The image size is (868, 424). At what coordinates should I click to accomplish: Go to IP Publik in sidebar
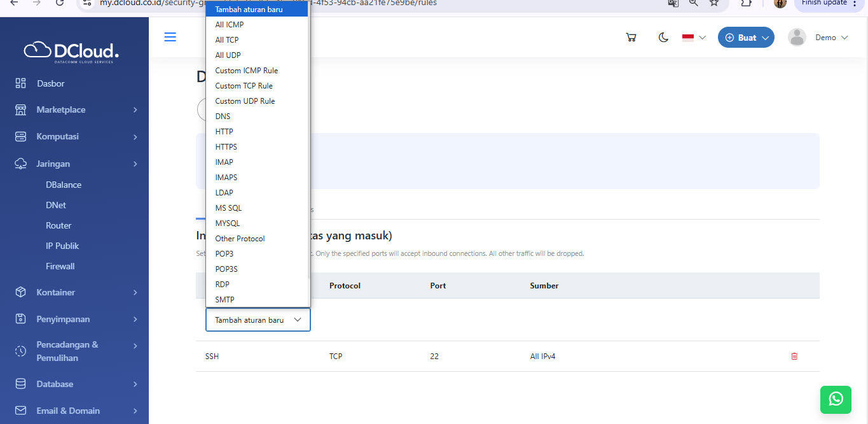coord(62,246)
